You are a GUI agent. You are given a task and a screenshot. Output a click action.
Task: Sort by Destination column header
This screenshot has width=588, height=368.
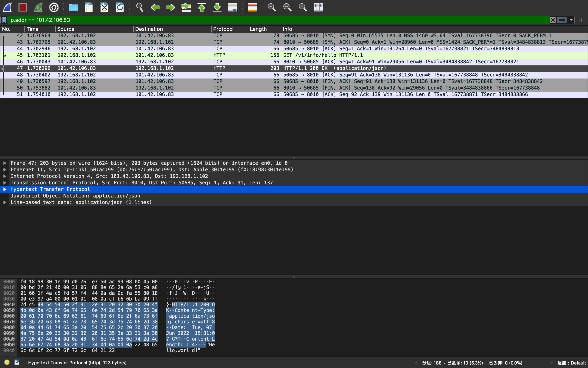[x=172, y=29]
